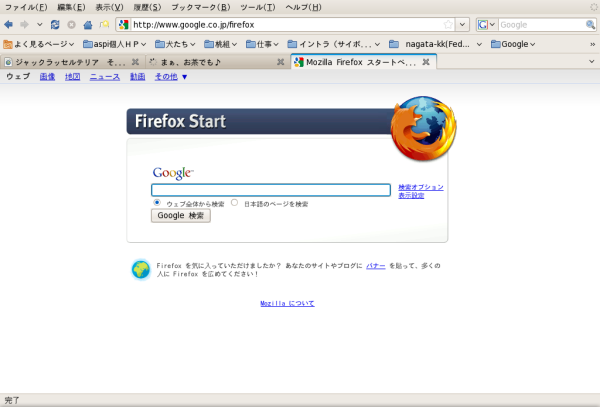600x407 pixels.
Task: Open the 動画 link
Action: pyautogui.click(x=137, y=77)
